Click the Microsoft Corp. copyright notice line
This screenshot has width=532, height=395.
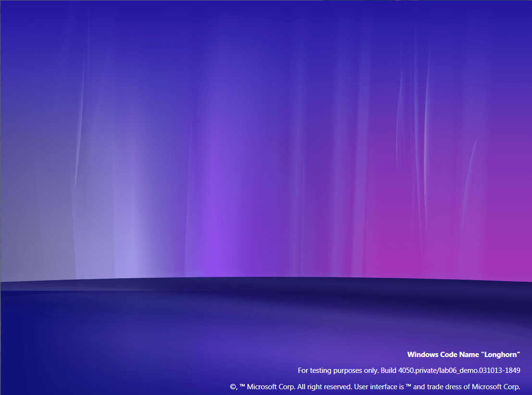click(375, 387)
